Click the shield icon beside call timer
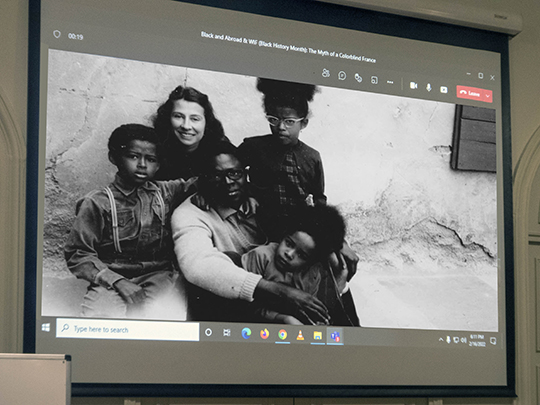 (x=57, y=34)
